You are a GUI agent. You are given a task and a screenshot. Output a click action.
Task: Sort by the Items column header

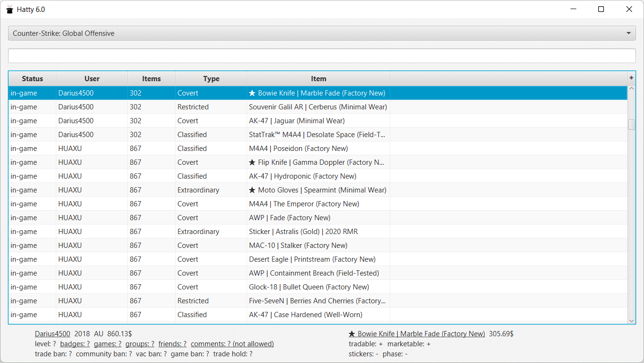point(151,79)
